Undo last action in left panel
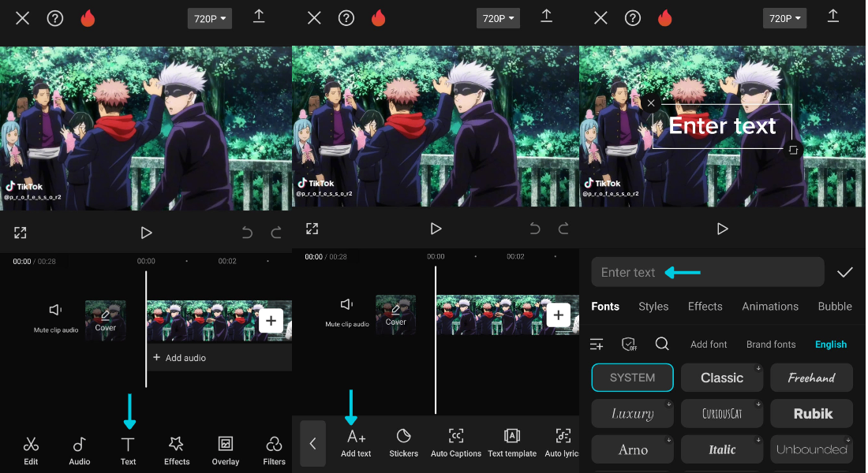This screenshot has width=868, height=473. pos(247,233)
